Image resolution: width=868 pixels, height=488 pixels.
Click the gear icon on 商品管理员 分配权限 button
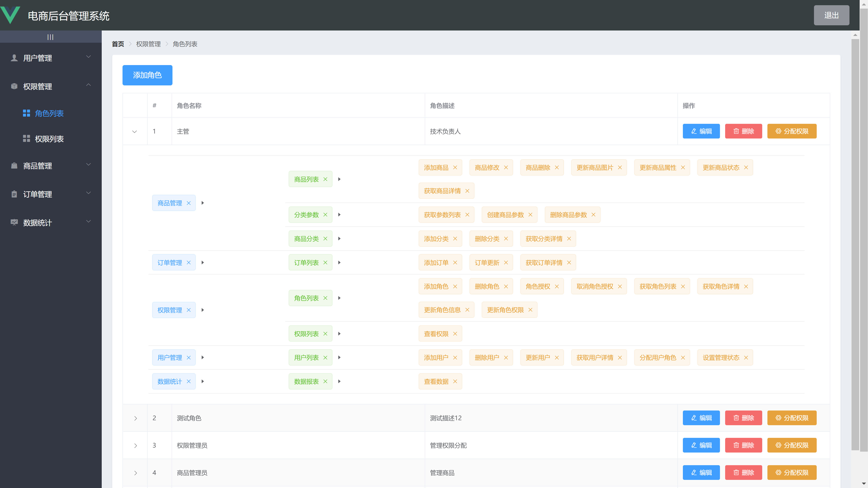[x=778, y=472]
